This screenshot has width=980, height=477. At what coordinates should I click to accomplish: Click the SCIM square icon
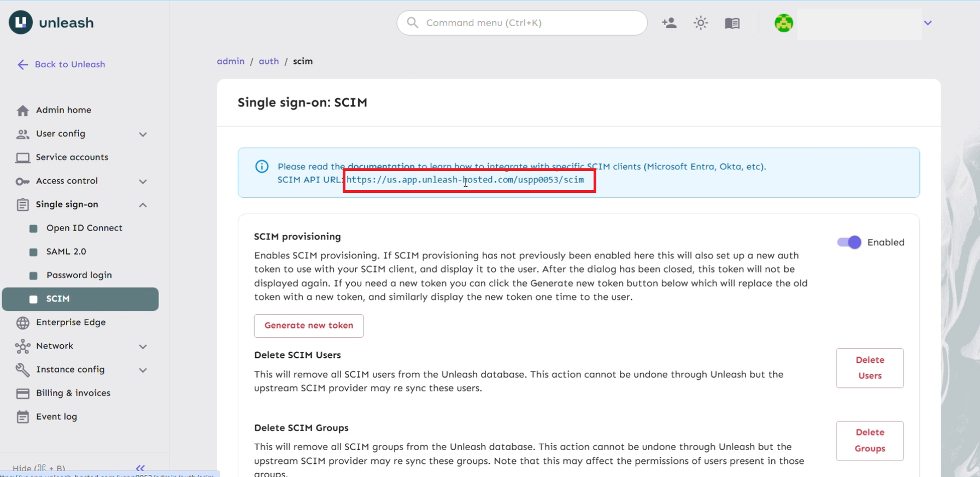tap(33, 299)
